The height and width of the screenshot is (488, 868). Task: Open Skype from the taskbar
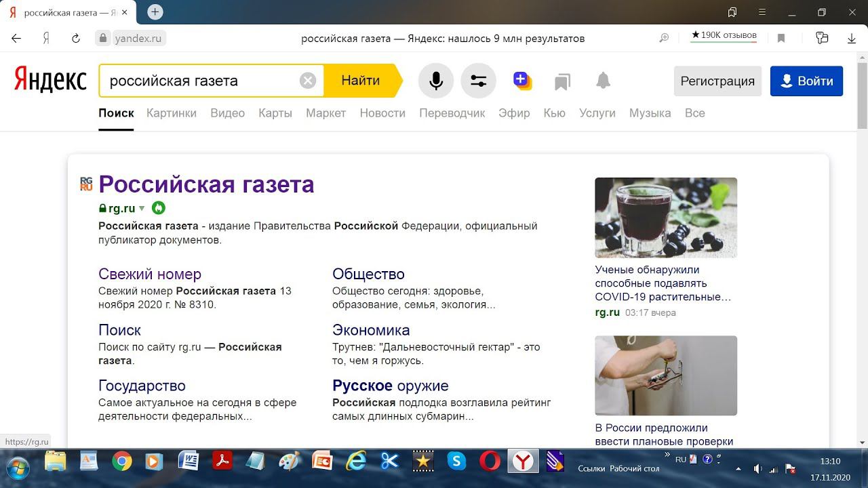coord(456,462)
